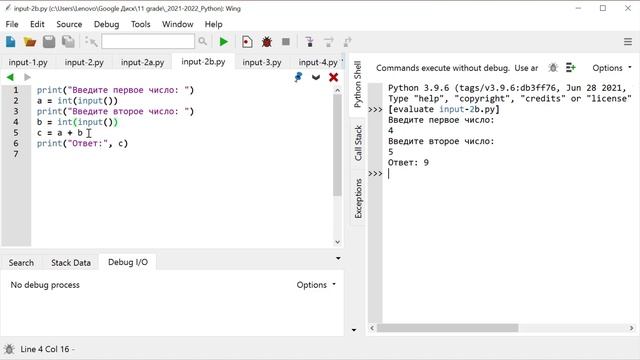Click the bug icon in Python Shell header
Screen dimensions: 640x360
pos(553,68)
